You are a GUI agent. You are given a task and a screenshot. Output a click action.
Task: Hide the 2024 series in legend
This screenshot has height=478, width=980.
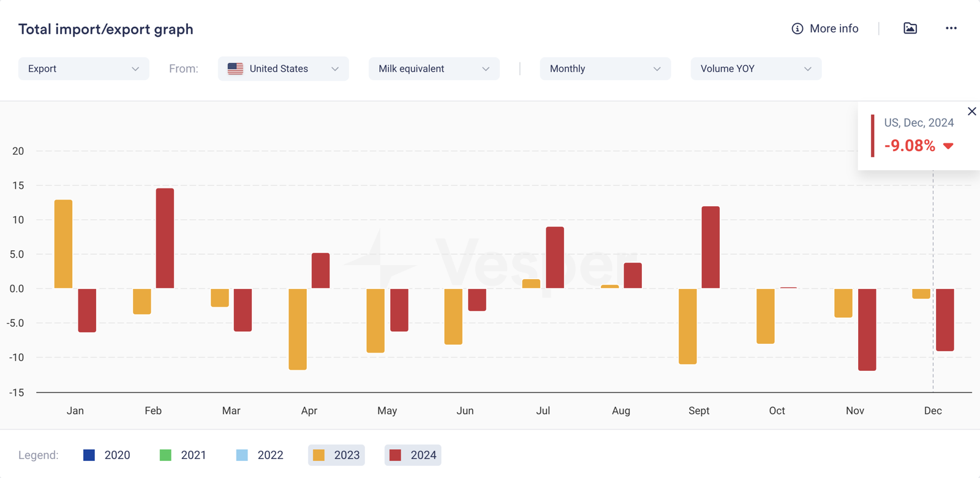pos(413,455)
